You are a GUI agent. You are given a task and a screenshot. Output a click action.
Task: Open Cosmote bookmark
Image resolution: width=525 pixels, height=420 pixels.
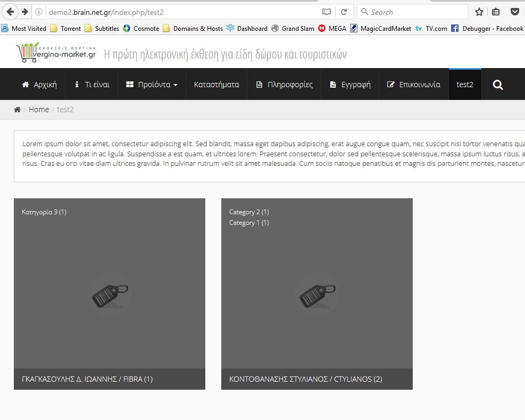click(x=141, y=29)
